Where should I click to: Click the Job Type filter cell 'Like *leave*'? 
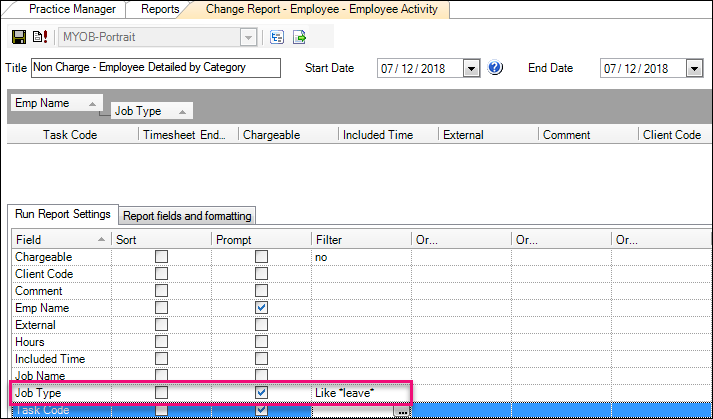[x=360, y=393]
